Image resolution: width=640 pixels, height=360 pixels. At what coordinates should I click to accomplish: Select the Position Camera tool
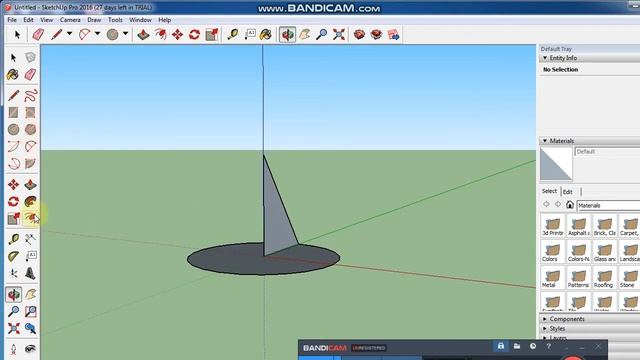[13, 349]
